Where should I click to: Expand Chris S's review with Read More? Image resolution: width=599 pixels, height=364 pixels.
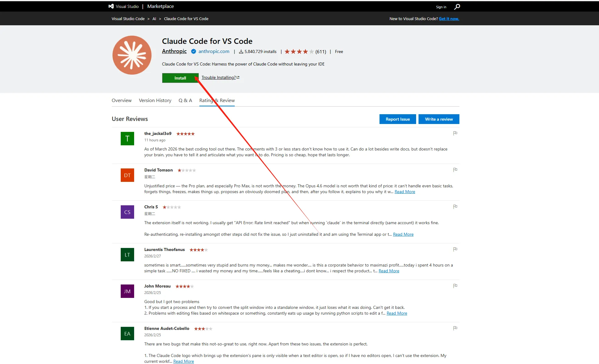point(403,234)
